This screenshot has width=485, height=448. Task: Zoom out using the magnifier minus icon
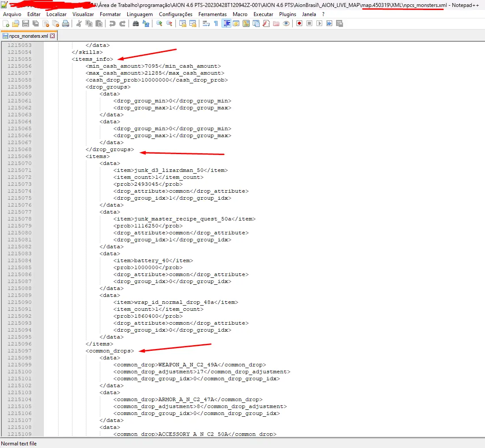coord(169,24)
